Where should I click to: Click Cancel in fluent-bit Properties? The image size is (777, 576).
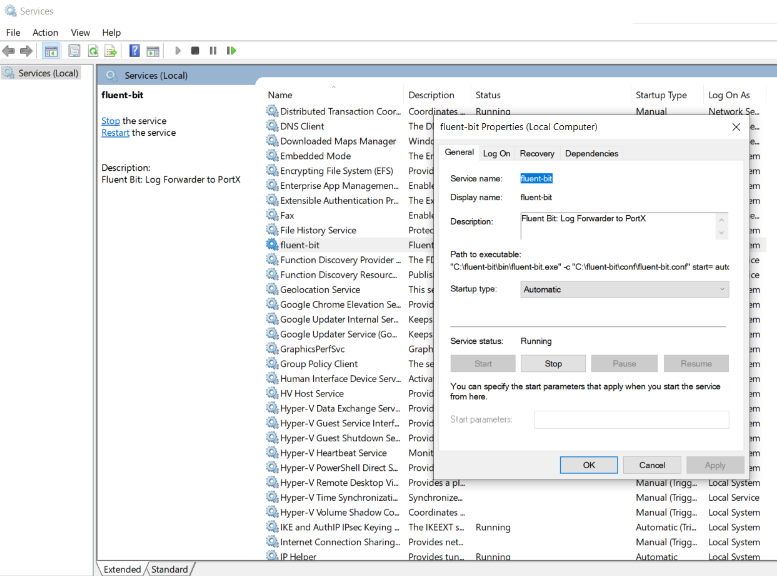652,465
